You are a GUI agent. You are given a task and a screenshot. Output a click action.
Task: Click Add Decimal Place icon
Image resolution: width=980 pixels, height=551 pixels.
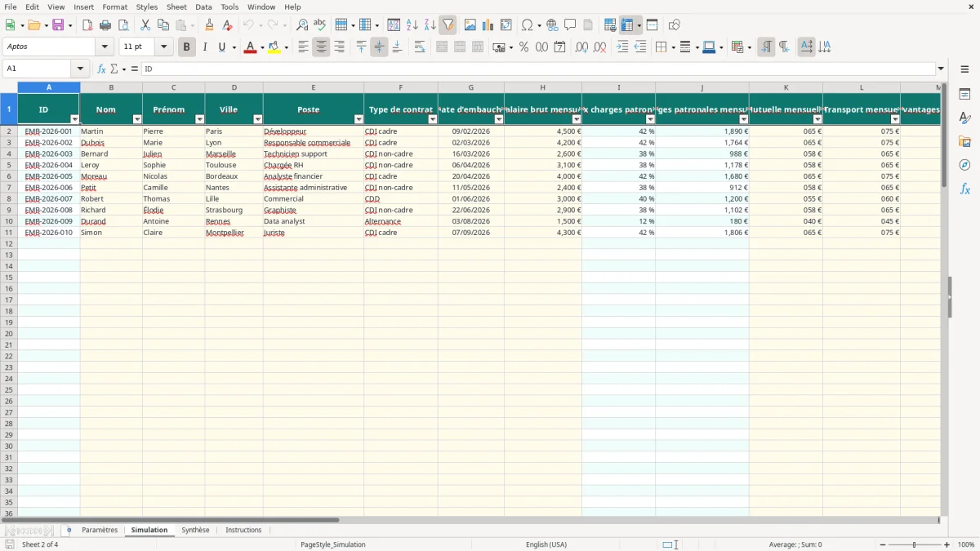pyautogui.click(x=581, y=47)
